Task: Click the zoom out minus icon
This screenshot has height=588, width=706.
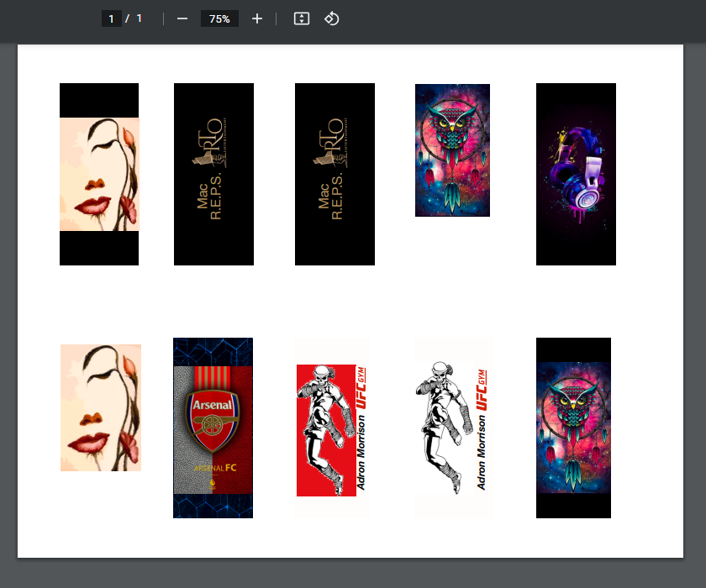Action: (182, 18)
